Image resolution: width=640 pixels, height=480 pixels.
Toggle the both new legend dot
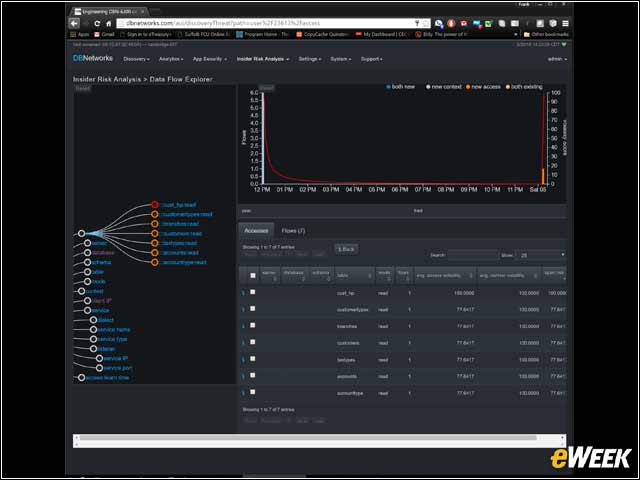click(x=388, y=87)
